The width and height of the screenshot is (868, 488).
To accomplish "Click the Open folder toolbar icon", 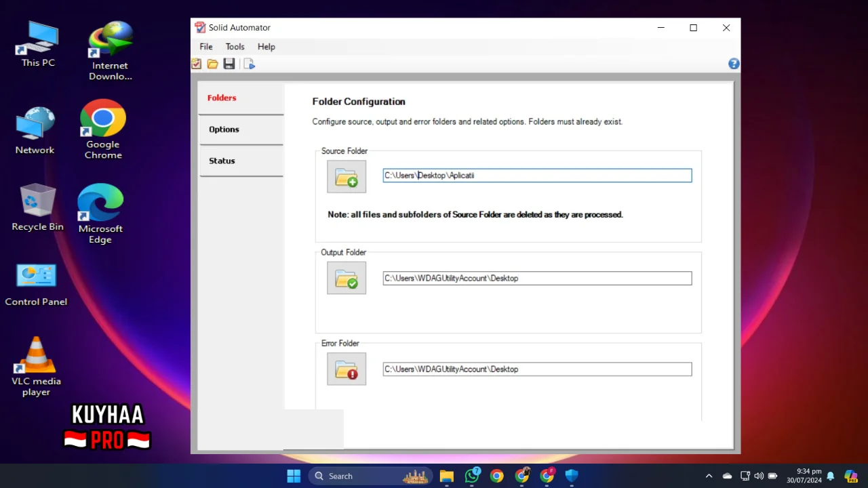I will pos(212,64).
